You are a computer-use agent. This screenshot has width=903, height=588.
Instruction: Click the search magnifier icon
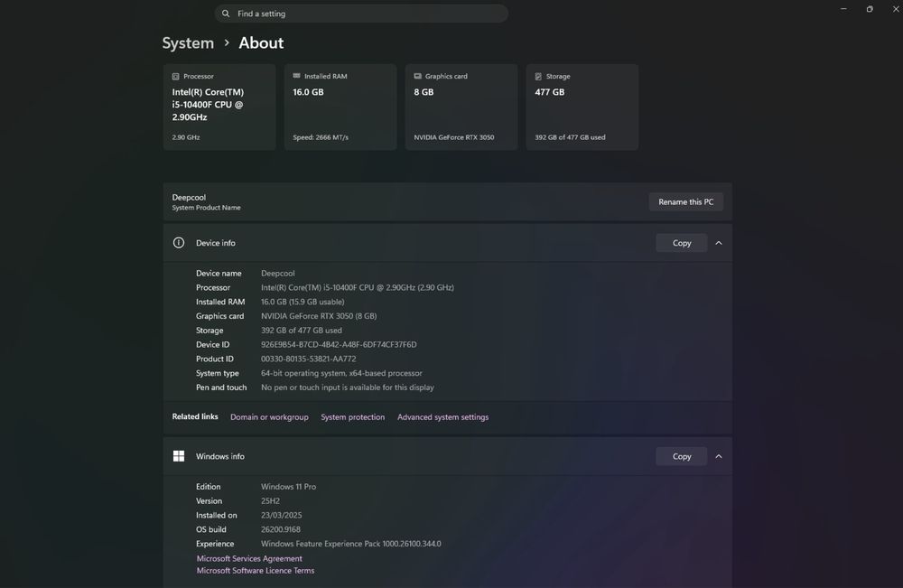pos(226,14)
